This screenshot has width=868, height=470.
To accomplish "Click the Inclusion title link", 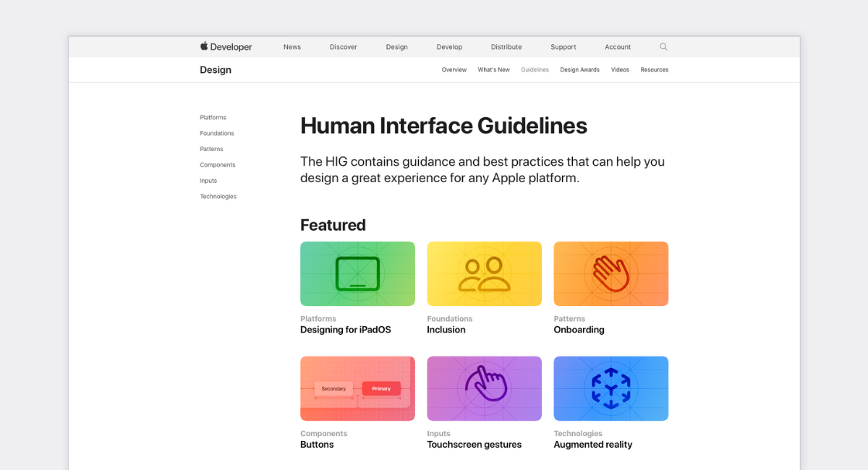I will 446,330.
